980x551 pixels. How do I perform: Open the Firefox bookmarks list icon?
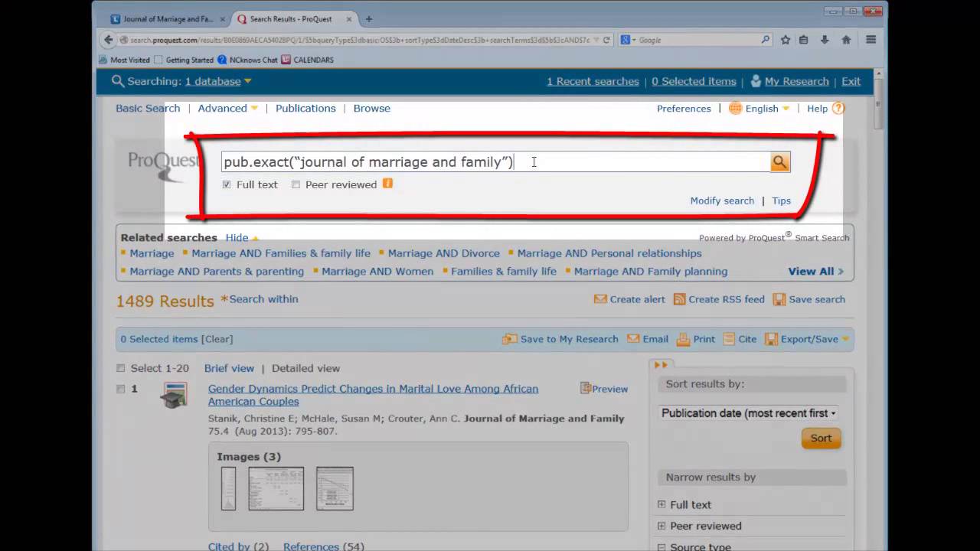(803, 40)
